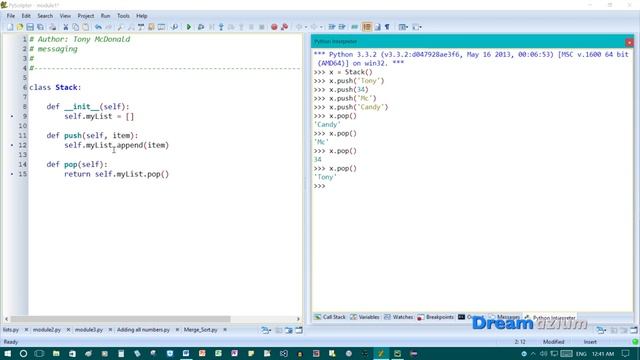Toggle show special characters pilcrow icon
Viewport: 640px width, 360px height.
coord(387,27)
